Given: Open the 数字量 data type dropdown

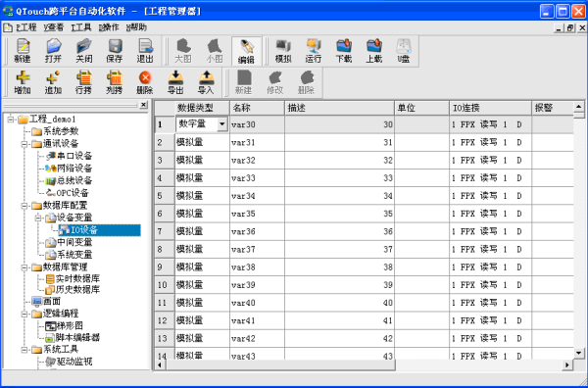Looking at the screenshot, I should (x=222, y=124).
